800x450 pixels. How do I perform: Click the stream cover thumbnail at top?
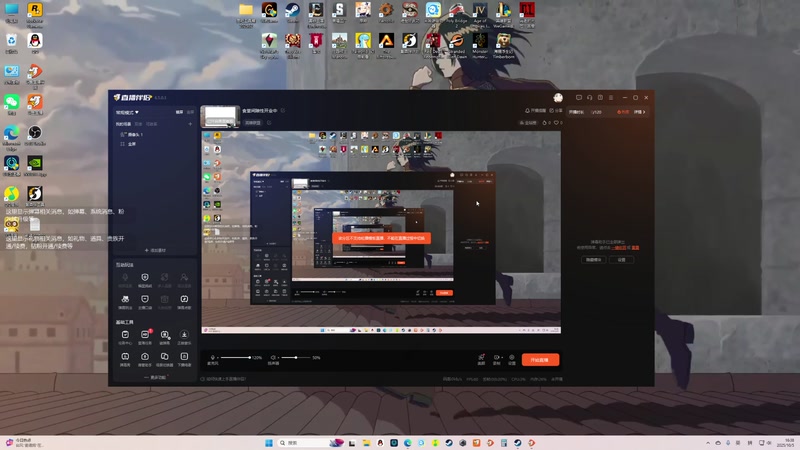[220, 116]
